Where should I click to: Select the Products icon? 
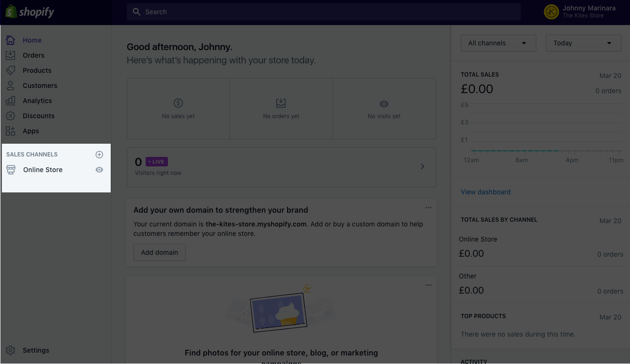[10, 70]
